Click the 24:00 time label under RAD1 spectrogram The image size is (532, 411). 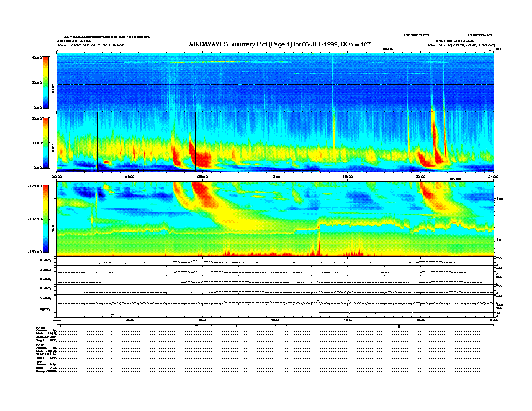pos(493,177)
